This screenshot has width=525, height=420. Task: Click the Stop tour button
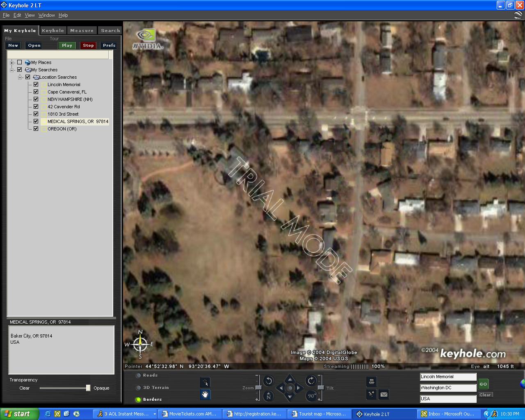(x=88, y=46)
